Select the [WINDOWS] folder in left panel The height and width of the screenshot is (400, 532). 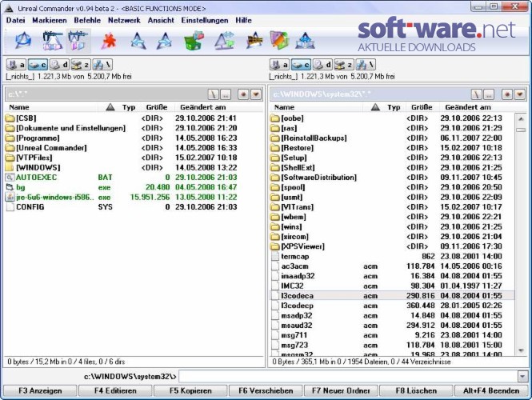[38, 167]
